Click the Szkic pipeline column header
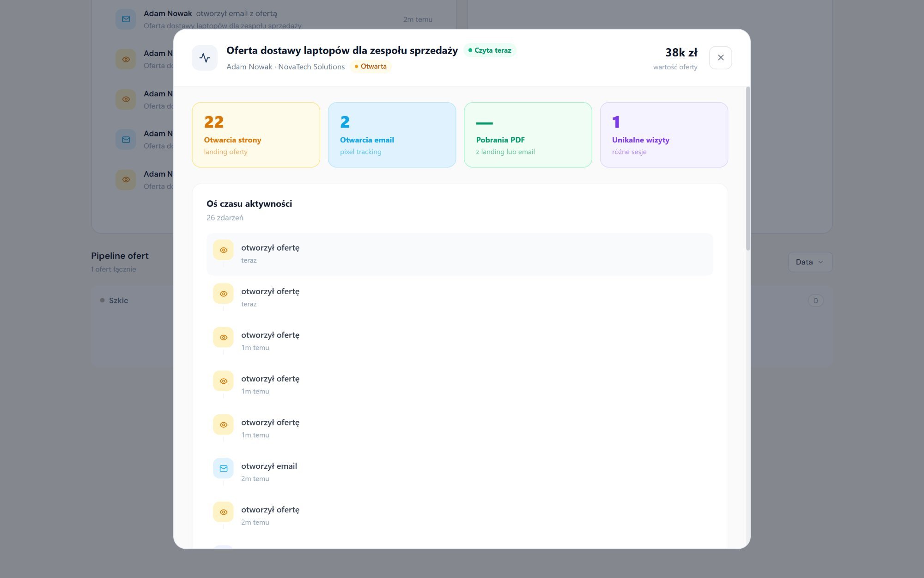 click(118, 301)
